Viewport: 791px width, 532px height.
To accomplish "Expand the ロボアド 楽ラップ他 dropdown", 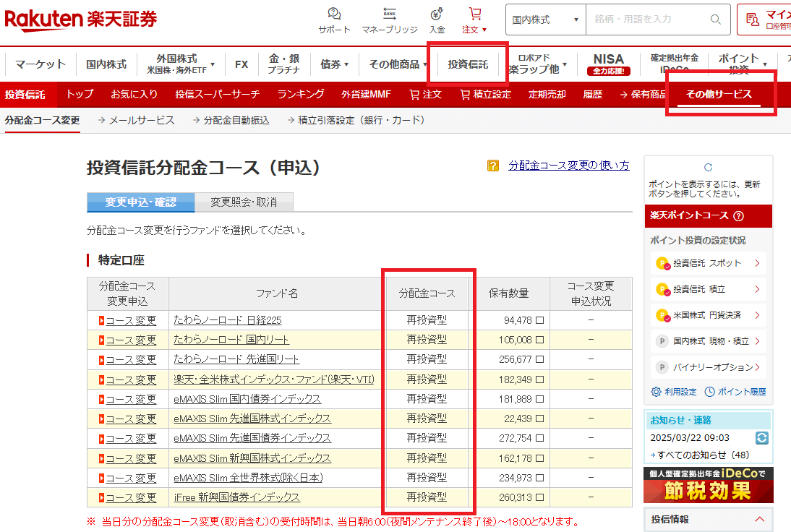I will pos(565,64).
